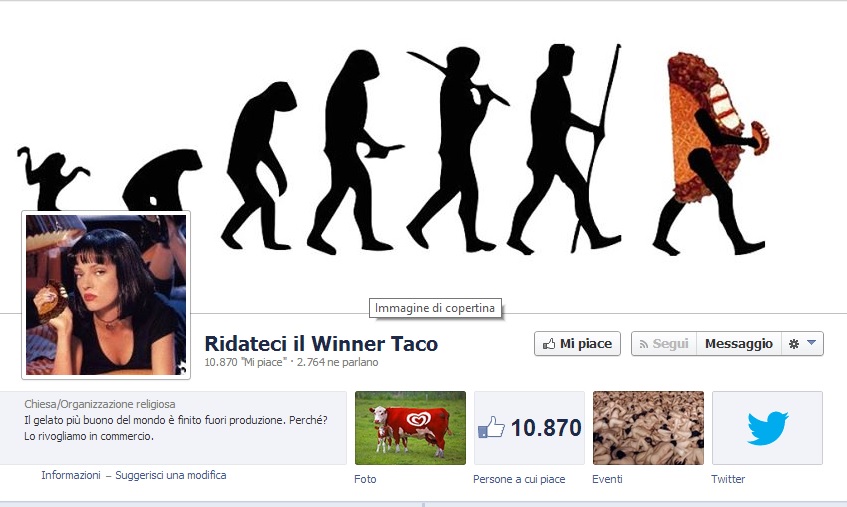Image resolution: width=847 pixels, height=507 pixels.
Task: Follow the page with Segui button
Action: [x=664, y=344]
